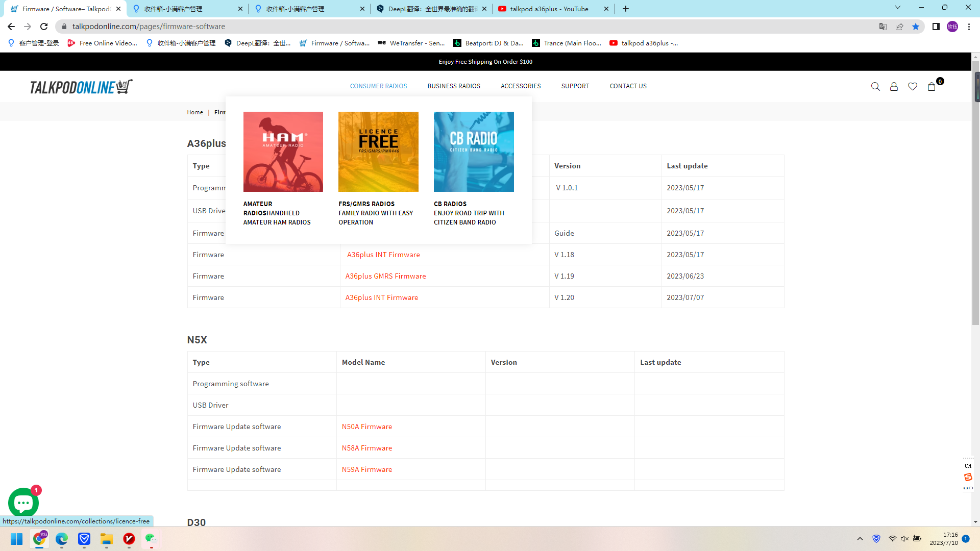Open the N50A Firmware link
Viewport: 980px width, 551px height.
coord(367,427)
